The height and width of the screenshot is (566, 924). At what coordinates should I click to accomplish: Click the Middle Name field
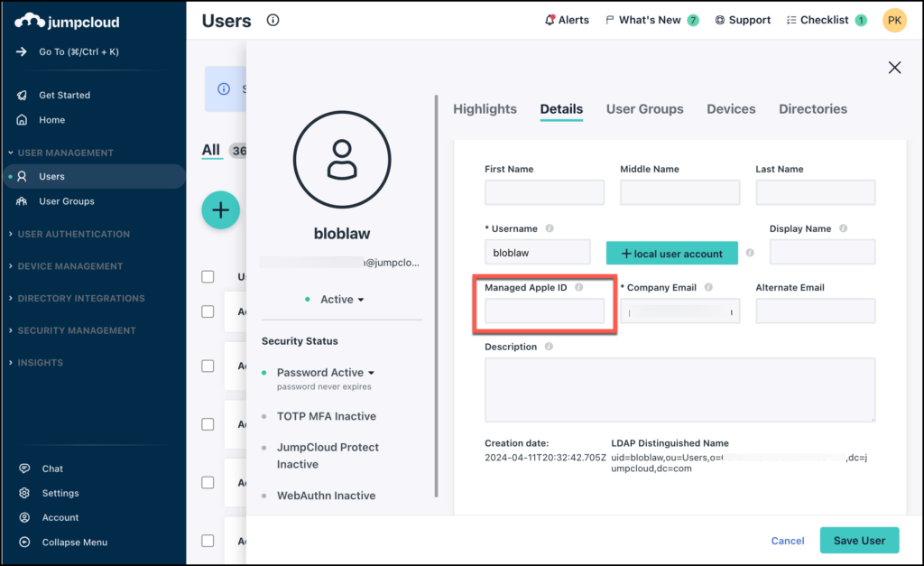680,193
